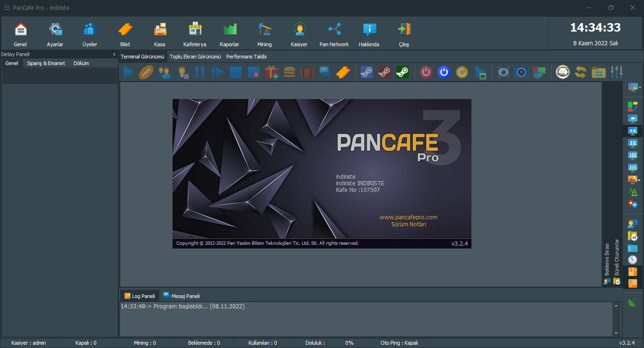This screenshot has height=348, width=644.
Task: Select the Genel tab in Detay Paneli
Action: [x=12, y=63]
